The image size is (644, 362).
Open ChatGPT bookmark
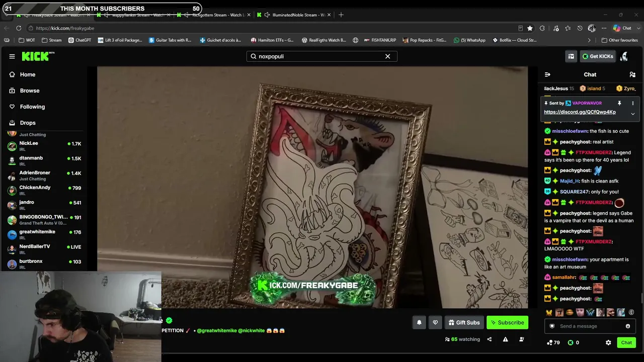79,40
